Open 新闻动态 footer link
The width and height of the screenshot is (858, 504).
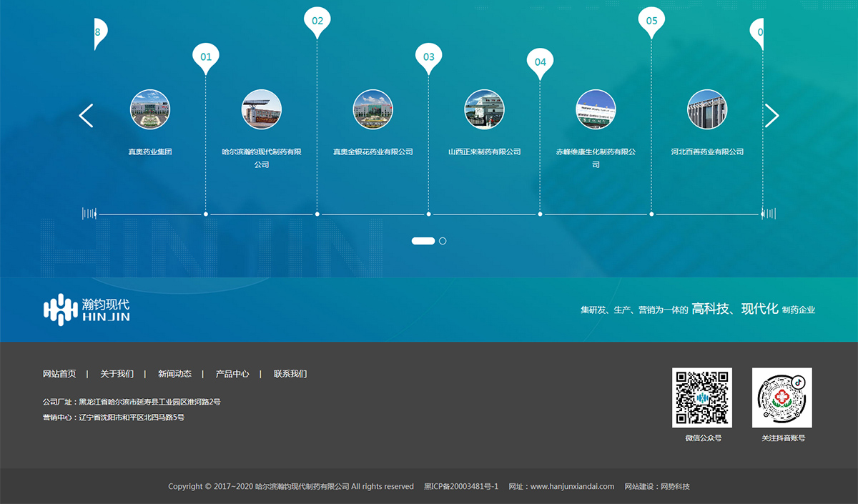174,374
